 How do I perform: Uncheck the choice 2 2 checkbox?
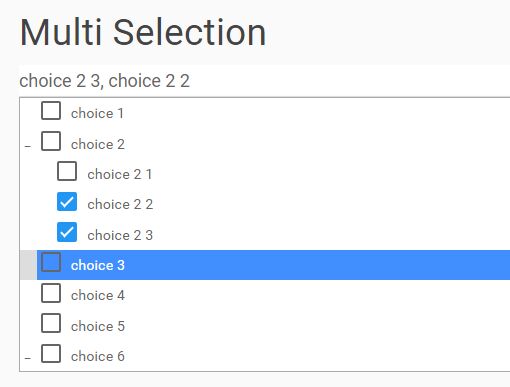tap(67, 201)
